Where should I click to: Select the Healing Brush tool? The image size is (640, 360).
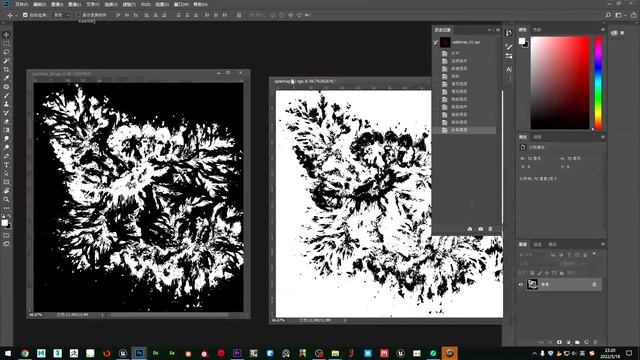[6, 87]
